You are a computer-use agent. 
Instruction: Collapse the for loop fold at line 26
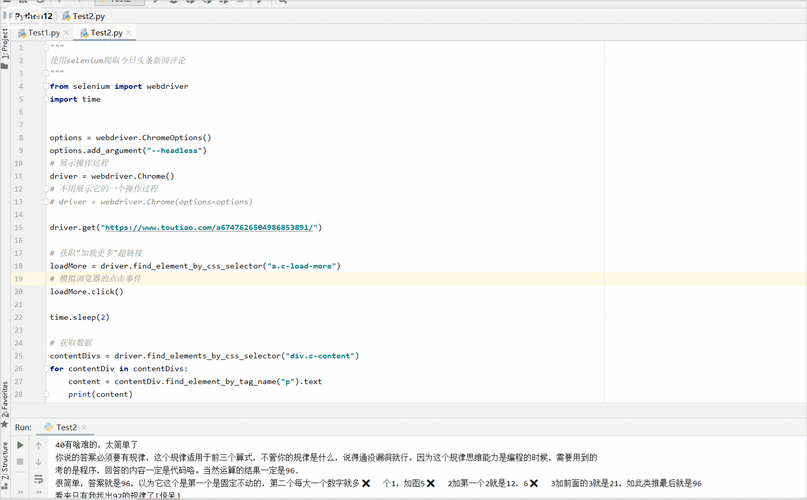coord(46,369)
